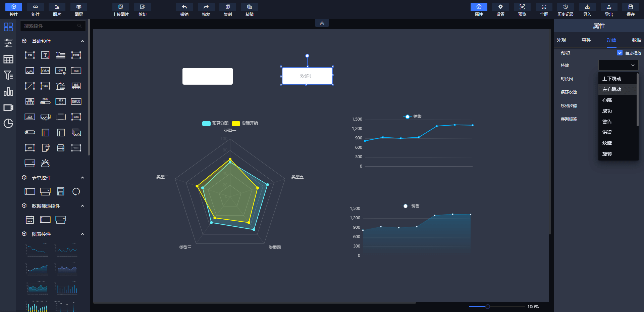Viewport: 644px width, 312px height.
Task: Click the 恢复 redo button
Action: point(206,10)
